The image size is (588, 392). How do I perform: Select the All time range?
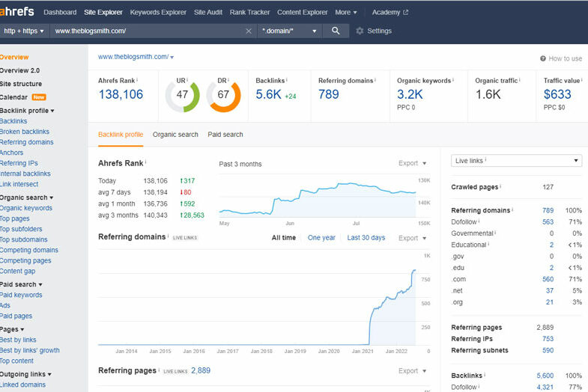[283, 238]
